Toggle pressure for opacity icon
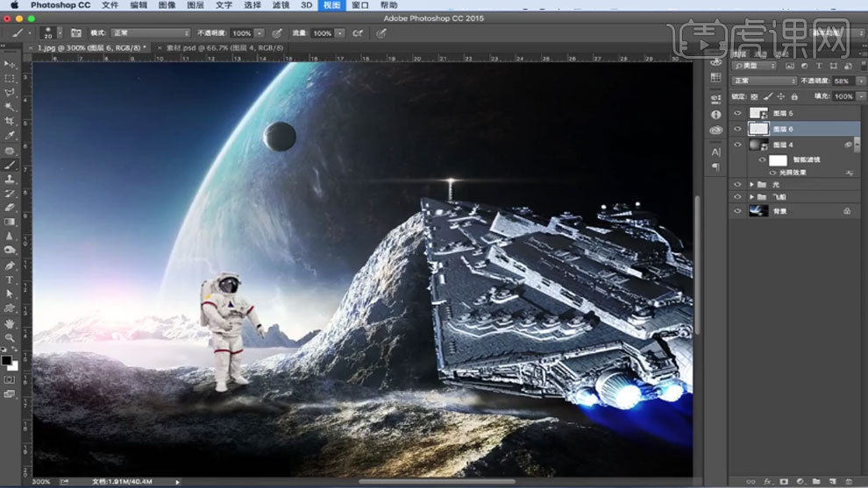 point(277,33)
